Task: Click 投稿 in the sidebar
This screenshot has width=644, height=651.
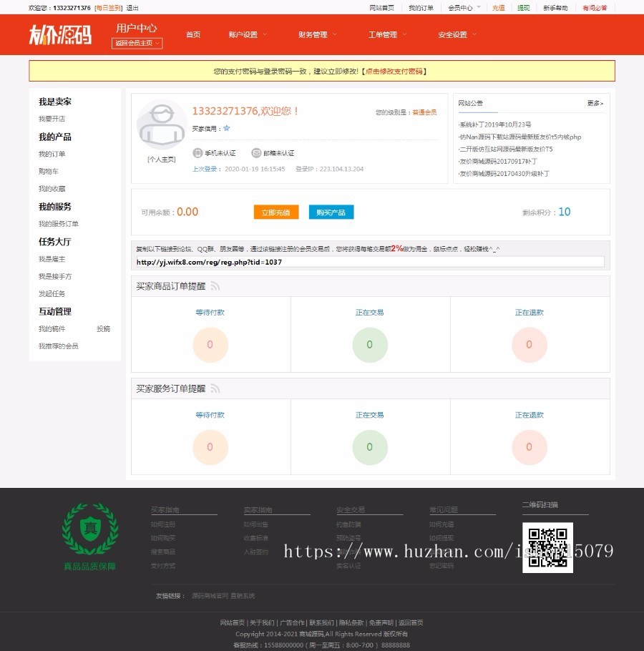Action: coord(103,329)
